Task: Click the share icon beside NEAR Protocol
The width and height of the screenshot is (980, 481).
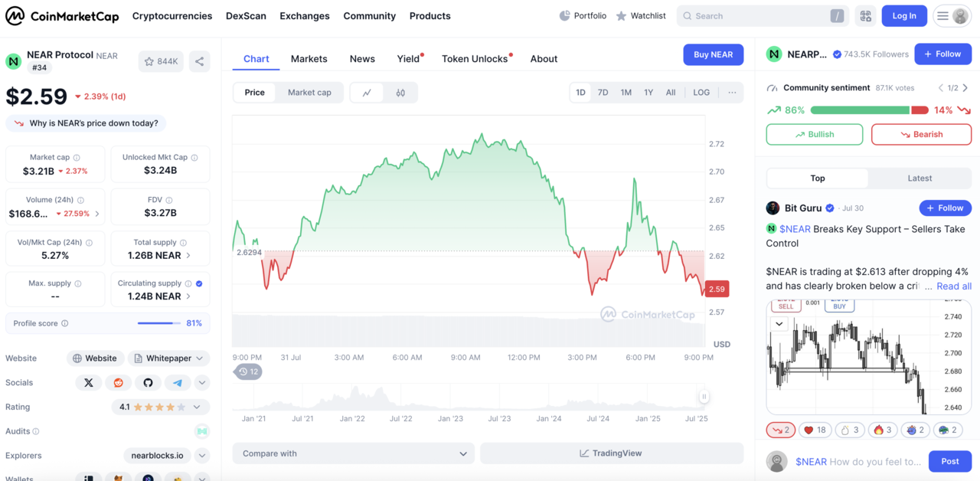Action: click(199, 61)
